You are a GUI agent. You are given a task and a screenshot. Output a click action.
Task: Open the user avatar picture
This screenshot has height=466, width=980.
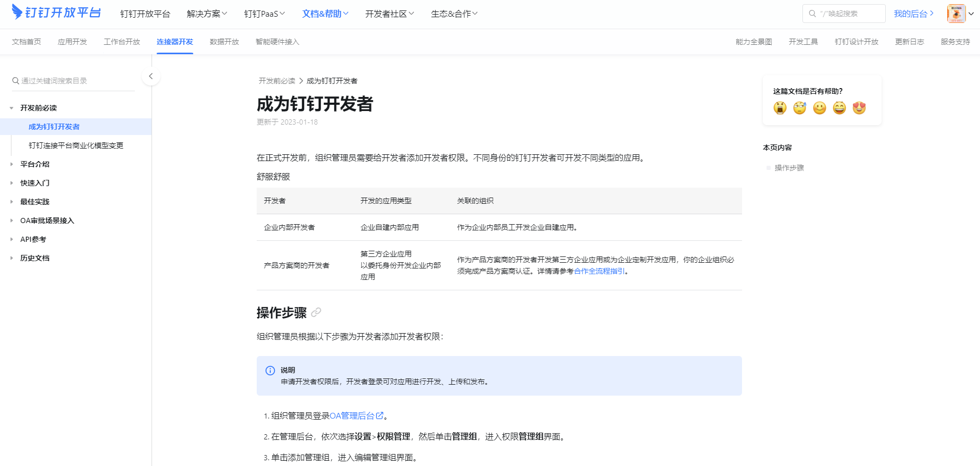[956, 14]
